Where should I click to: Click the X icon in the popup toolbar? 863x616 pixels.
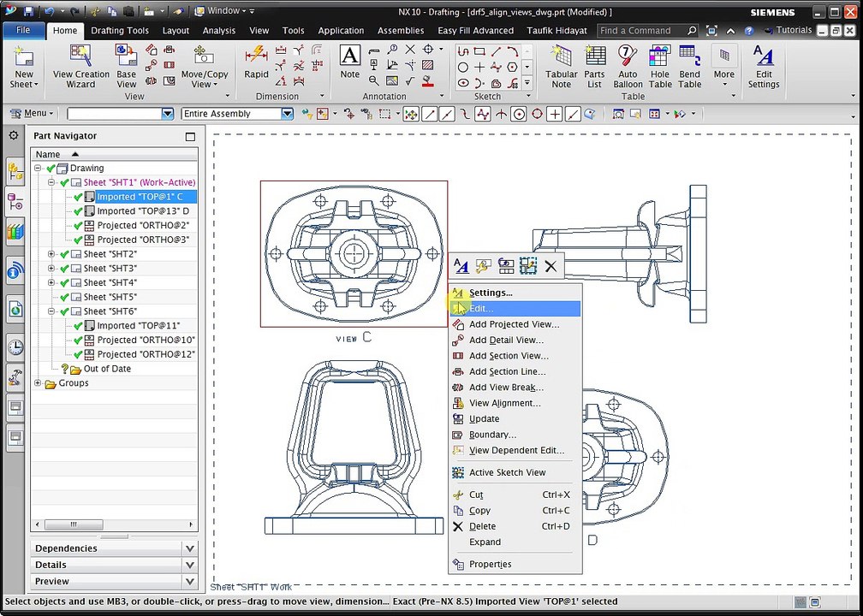(x=551, y=267)
